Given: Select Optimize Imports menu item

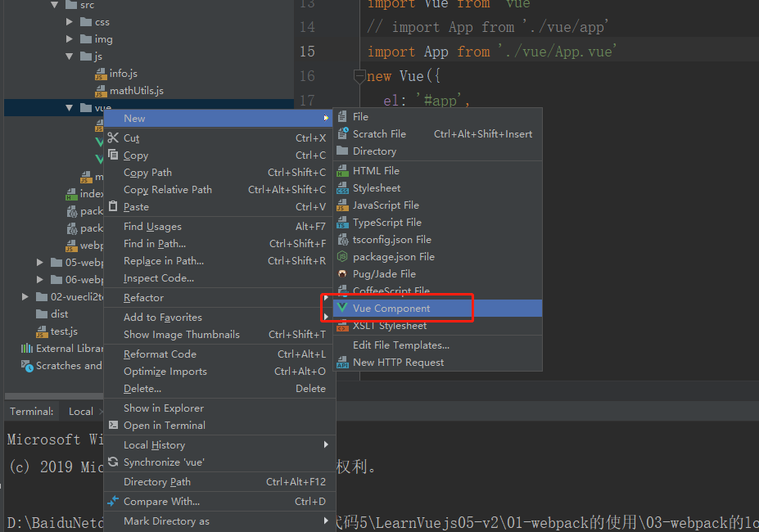Looking at the screenshot, I should click(x=219, y=372).
